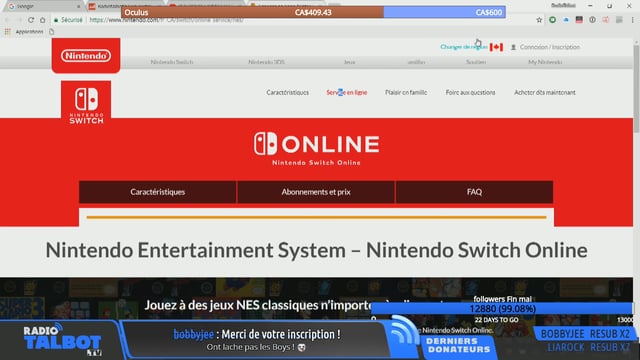Open the Abonnements et prix tab
Viewport: 640px width, 360px height.
point(316,192)
